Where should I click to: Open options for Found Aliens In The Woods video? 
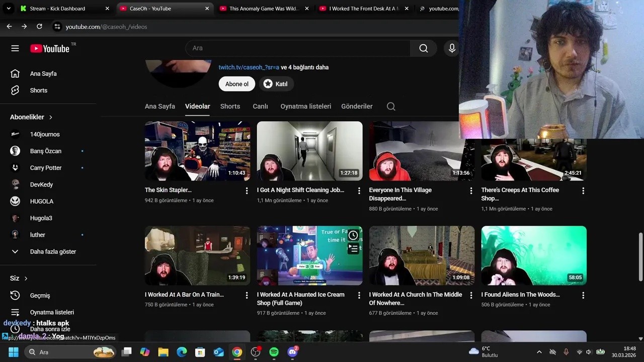(x=583, y=295)
